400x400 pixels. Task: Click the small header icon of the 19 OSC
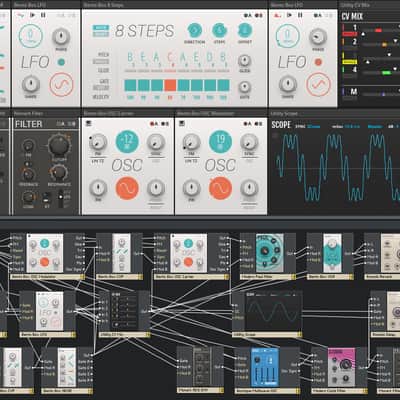pos(181,124)
